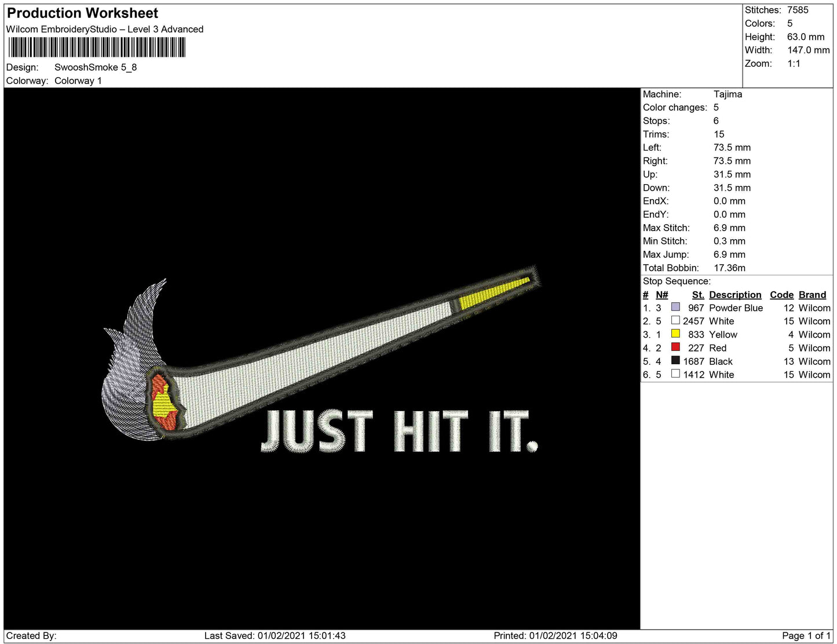The width and height of the screenshot is (837, 644).
Task: Click stitch count '833' in stop sequence
Action: pyautogui.click(x=696, y=334)
